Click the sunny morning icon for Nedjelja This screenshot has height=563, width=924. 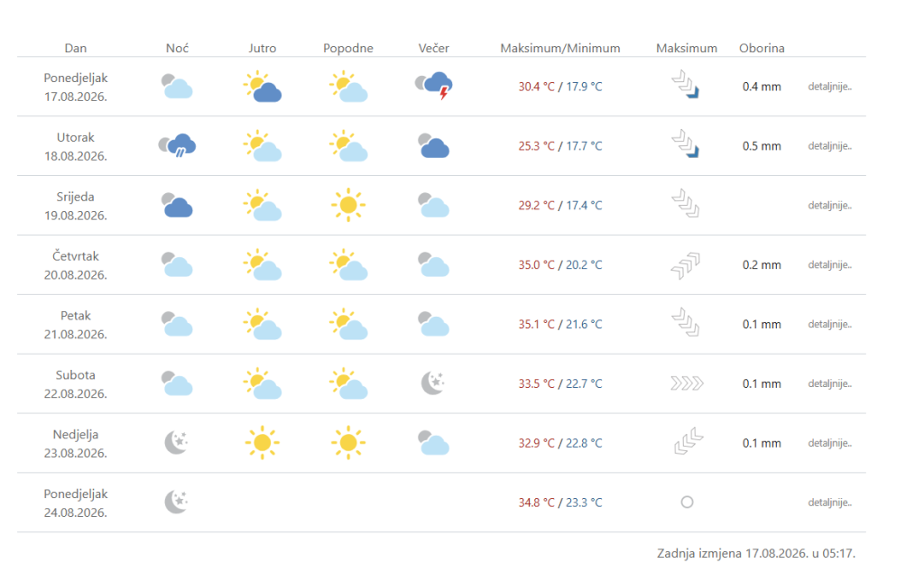(x=263, y=443)
